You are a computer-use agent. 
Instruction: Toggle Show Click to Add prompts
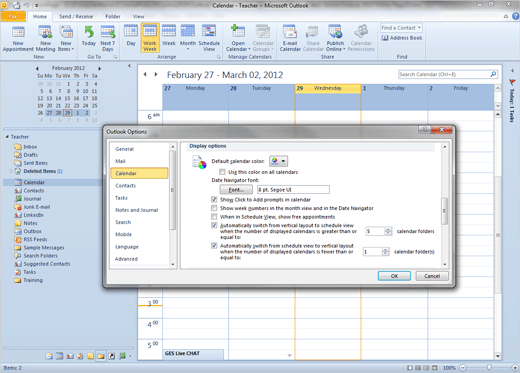click(x=214, y=200)
